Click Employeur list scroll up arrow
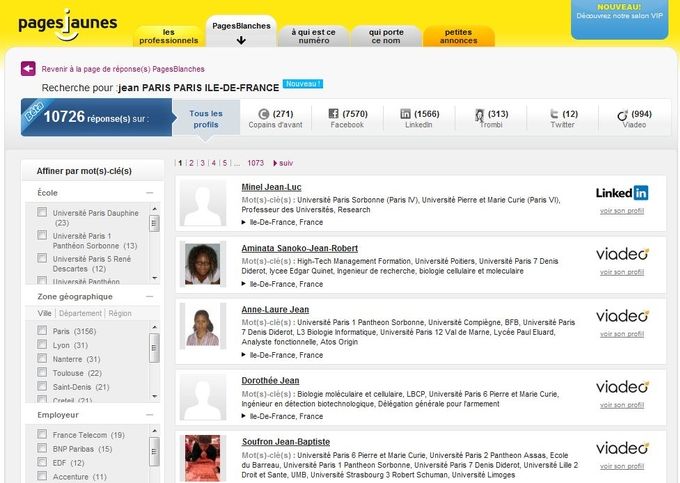The width and height of the screenshot is (680, 483). (154, 431)
